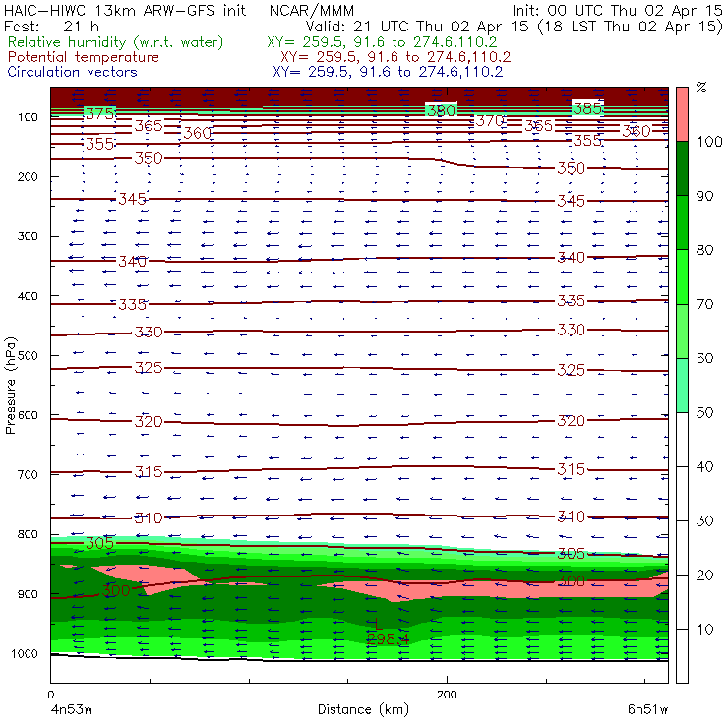Click the '50' colorbar tick label
The height and width of the screenshot is (728, 728).
(x=704, y=413)
